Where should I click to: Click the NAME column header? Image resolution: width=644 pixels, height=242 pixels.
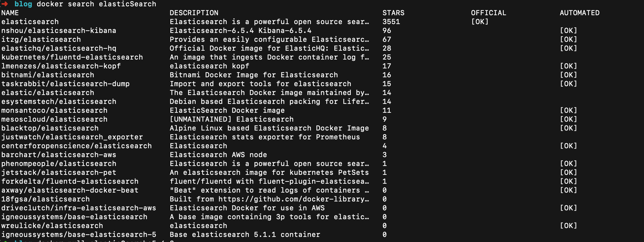coord(10,13)
